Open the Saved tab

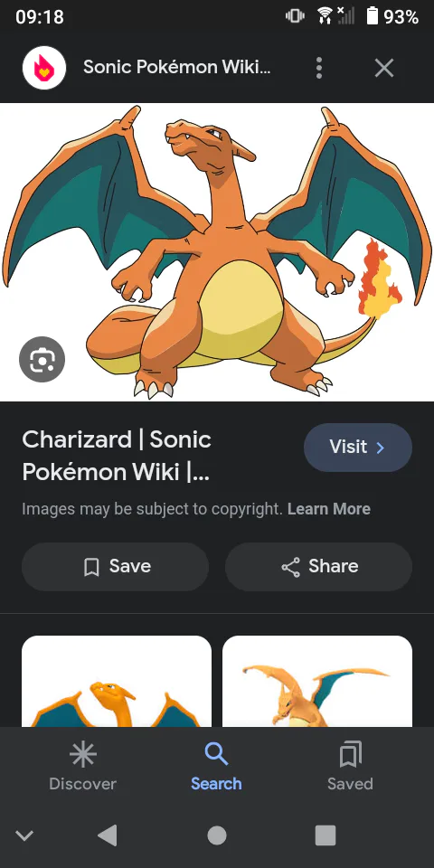350,766
